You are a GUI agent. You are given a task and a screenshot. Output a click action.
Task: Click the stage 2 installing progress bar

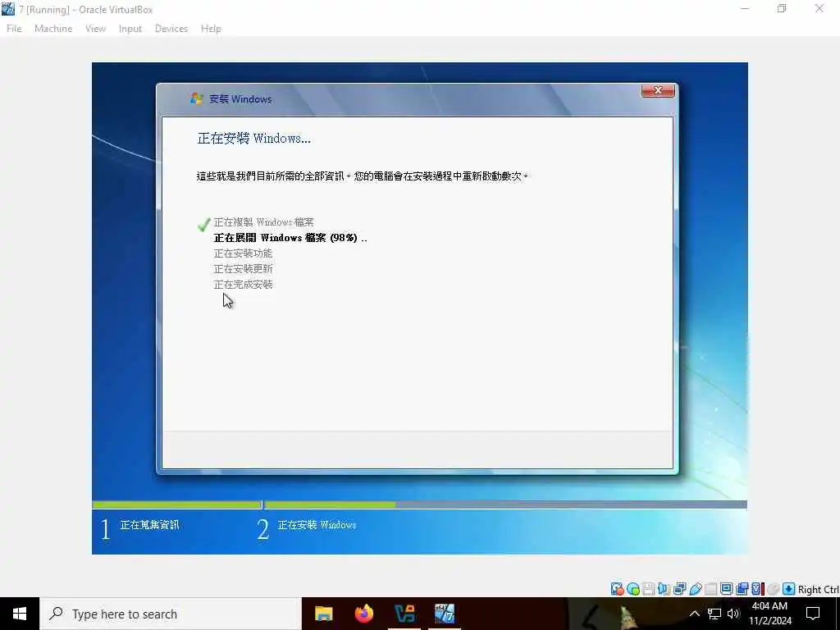click(505, 504)
